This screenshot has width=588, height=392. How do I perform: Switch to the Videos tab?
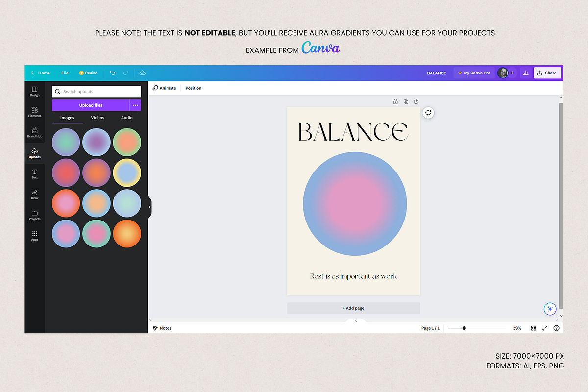pos(98,118)
